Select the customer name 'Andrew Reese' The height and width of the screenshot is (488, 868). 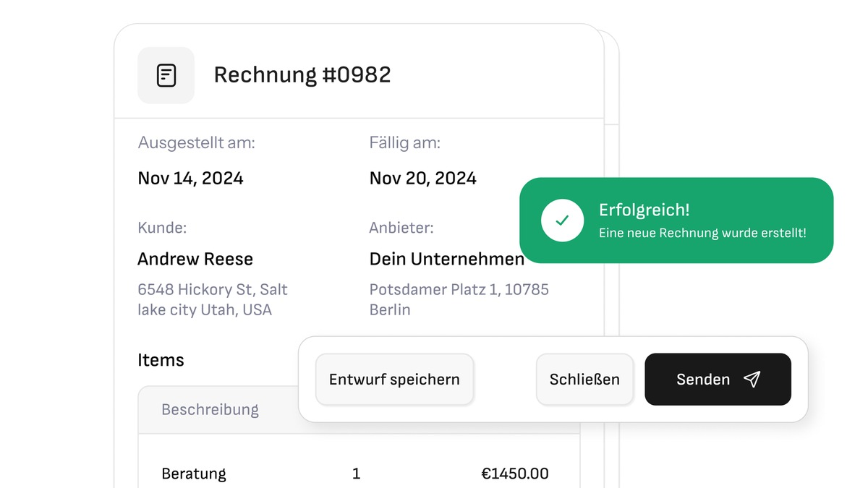tap(195, 259)
